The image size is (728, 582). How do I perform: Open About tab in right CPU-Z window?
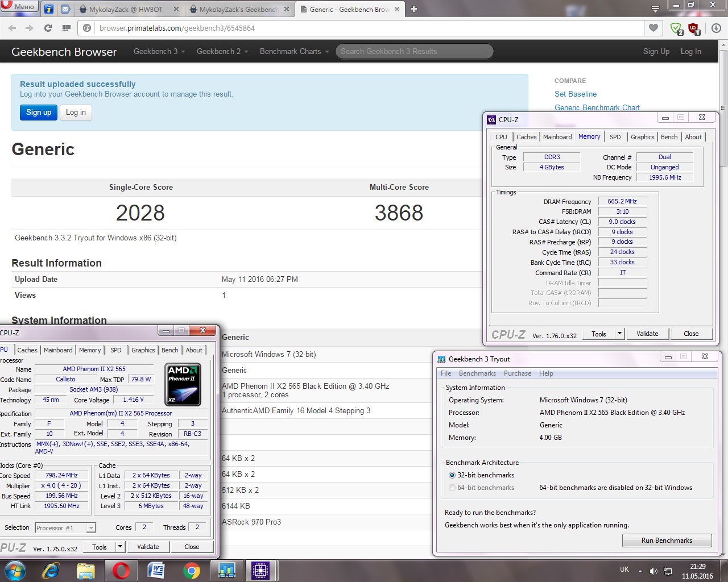click(x=693, y=137)
